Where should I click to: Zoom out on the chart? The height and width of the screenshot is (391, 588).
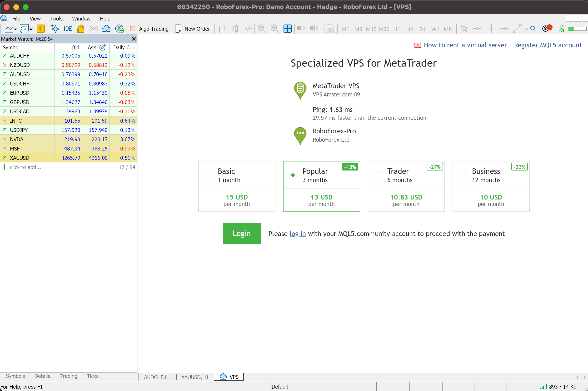274,29
